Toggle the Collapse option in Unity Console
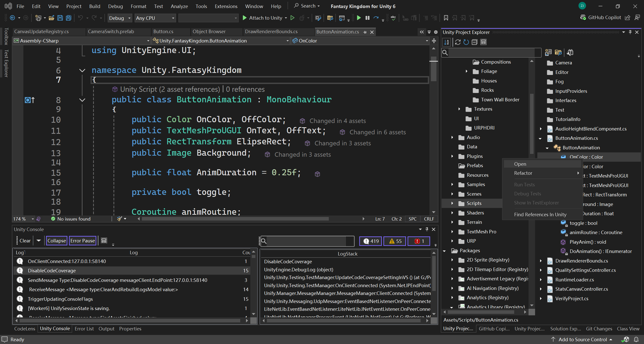 56,241
